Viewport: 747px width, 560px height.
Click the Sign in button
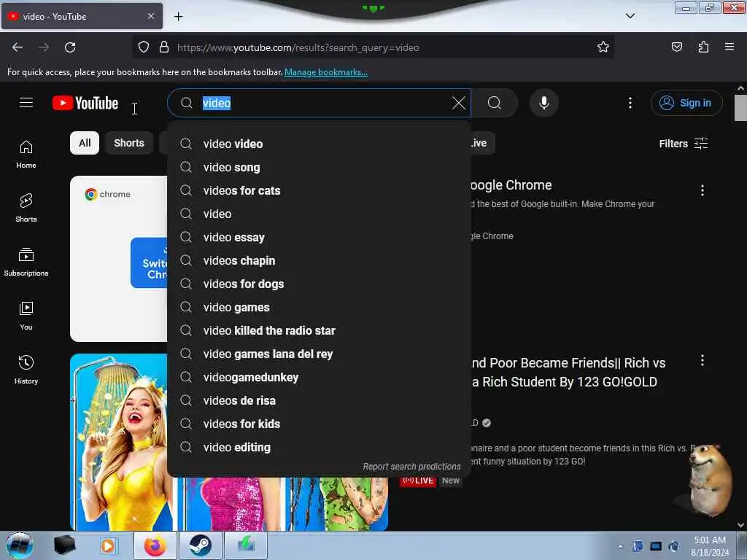[686, 103]
